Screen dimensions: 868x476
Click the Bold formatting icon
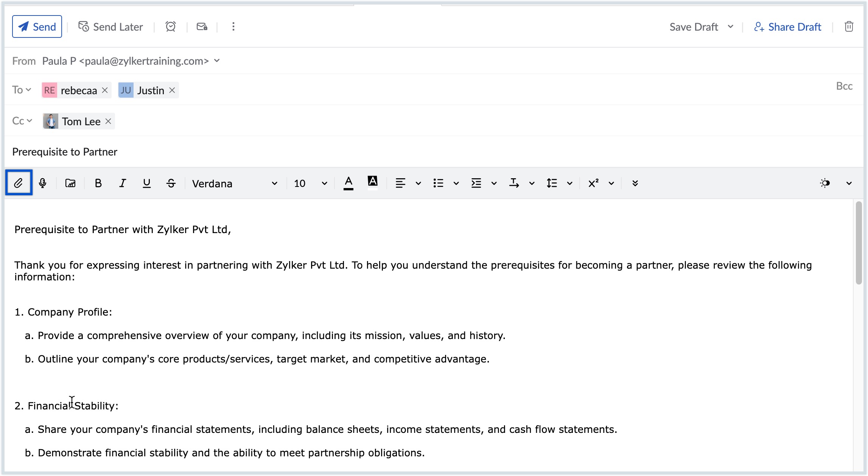click(98, 183)
